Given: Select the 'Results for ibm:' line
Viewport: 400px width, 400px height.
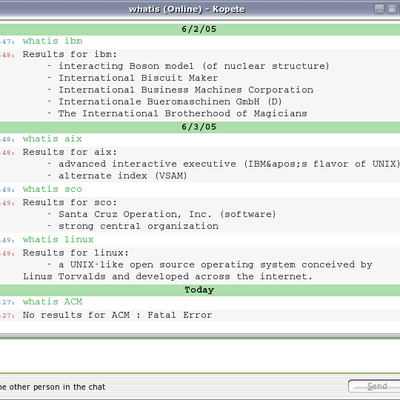Looking at the screenshot, I should [x=70, y=54].
